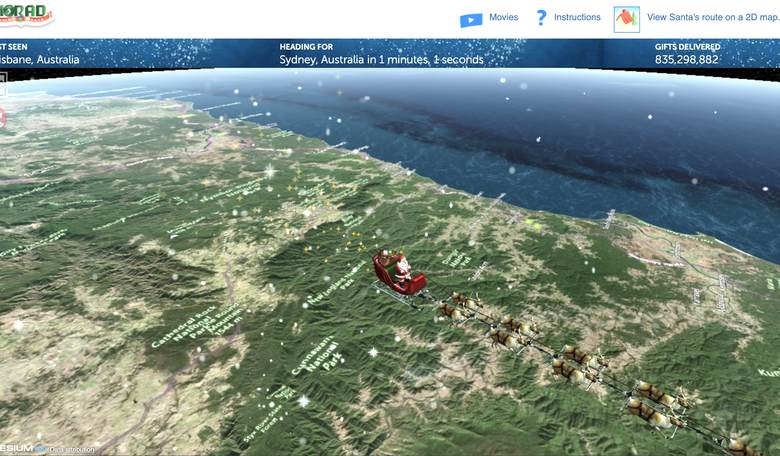The height and width of the screenshot is (456, 780).
Task: Click the Movies video play icon
Action: pyautogui.click(x=471, y=20)
